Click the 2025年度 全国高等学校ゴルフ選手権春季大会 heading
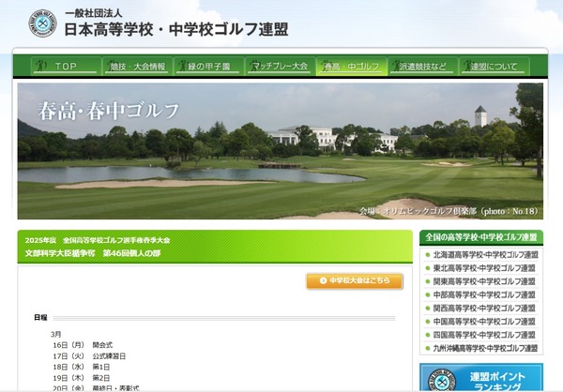The height and width of the screenshot is (392, 563). (98, 240)
